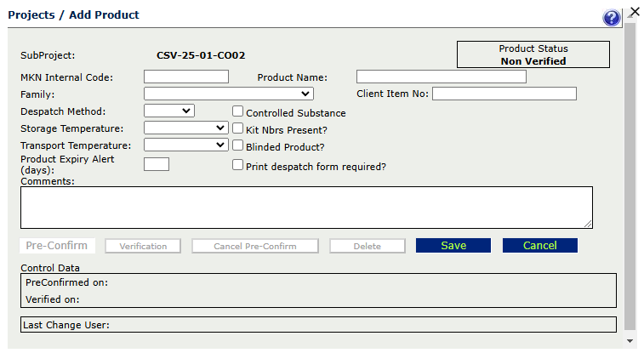
Task: Click inside the Comments text area
Action: [306, 208]
